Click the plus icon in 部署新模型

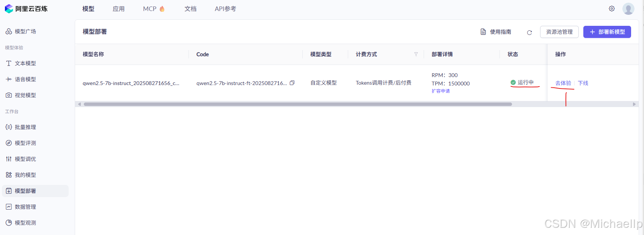(x=592, y=32)
